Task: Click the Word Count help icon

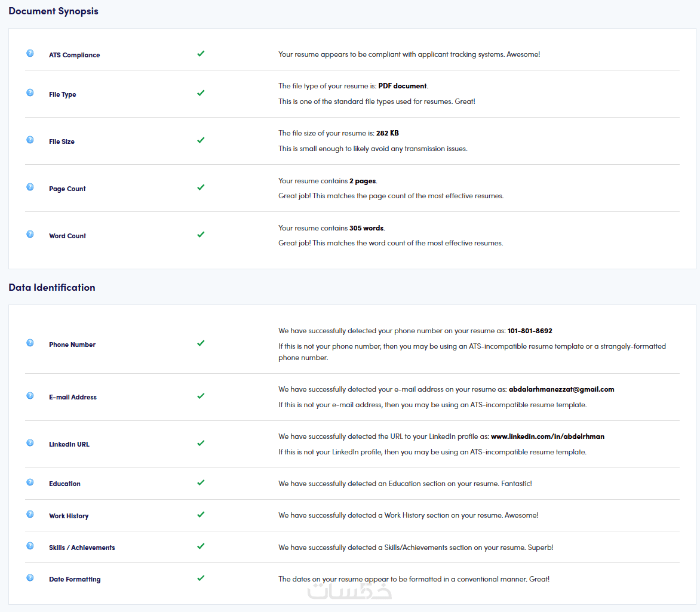Action: (x=30, y=234)
